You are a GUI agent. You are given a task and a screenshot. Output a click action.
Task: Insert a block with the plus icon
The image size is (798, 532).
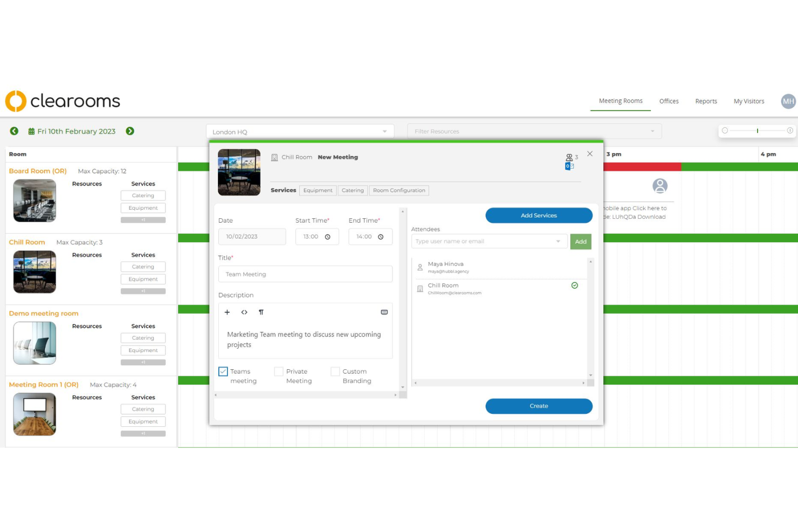click(x=227, y=312)
